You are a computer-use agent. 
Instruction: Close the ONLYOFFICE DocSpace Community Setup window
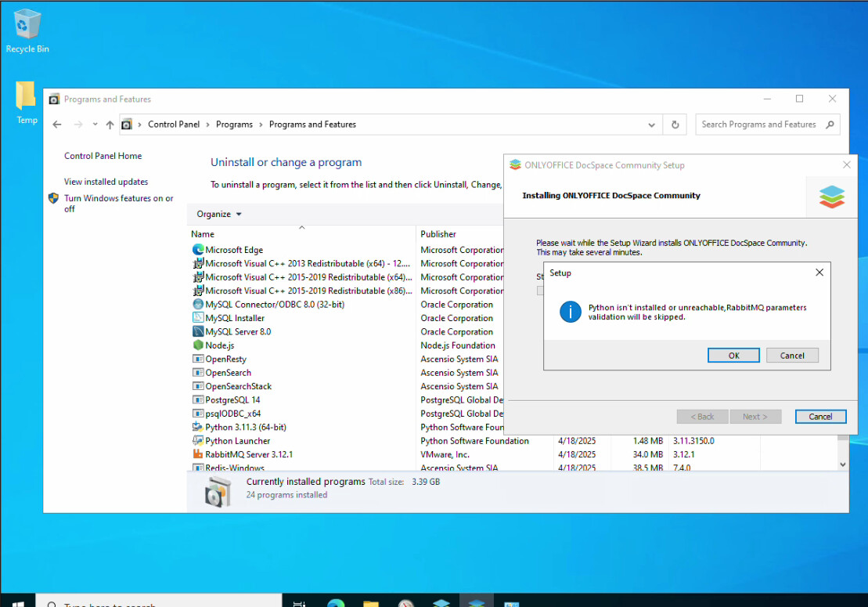[846, 165]
